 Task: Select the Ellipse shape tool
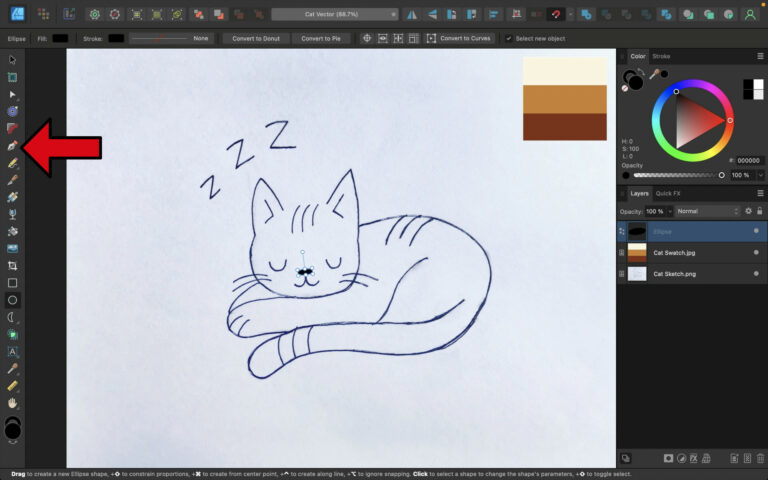pyautogui.click(x=12, y=300)
